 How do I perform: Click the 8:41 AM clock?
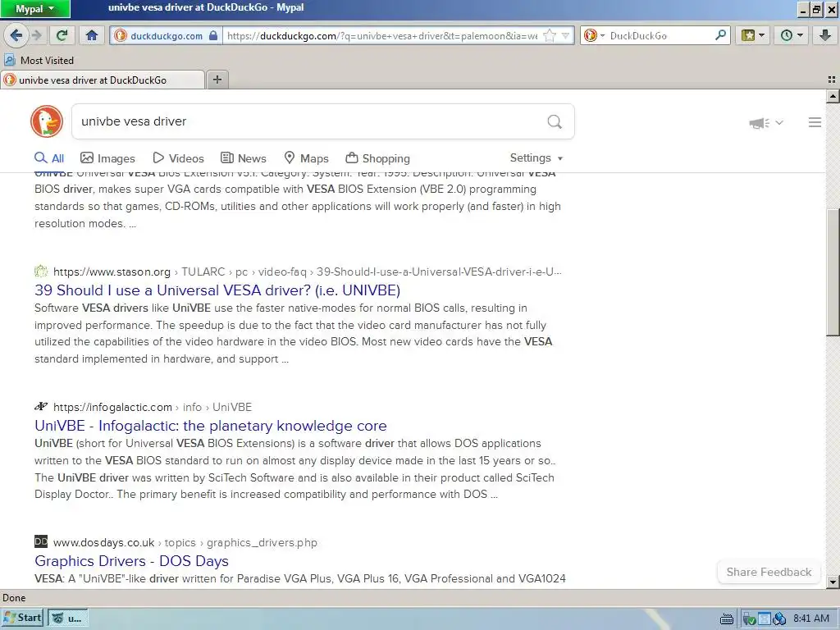[x=811, y=619]
